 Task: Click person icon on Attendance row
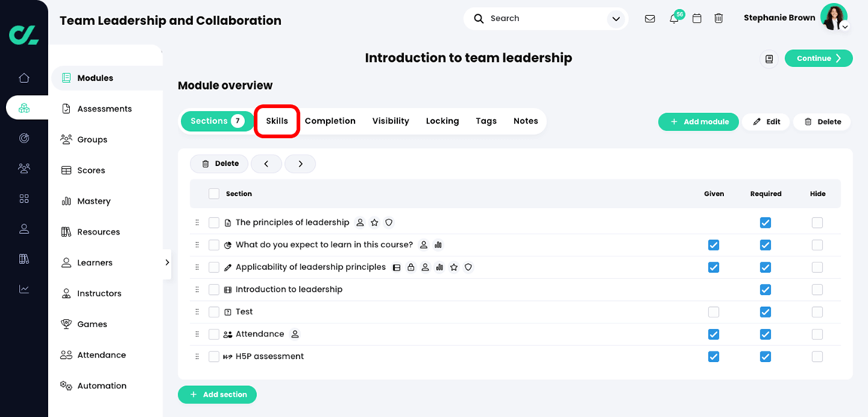tap(295, 334)
